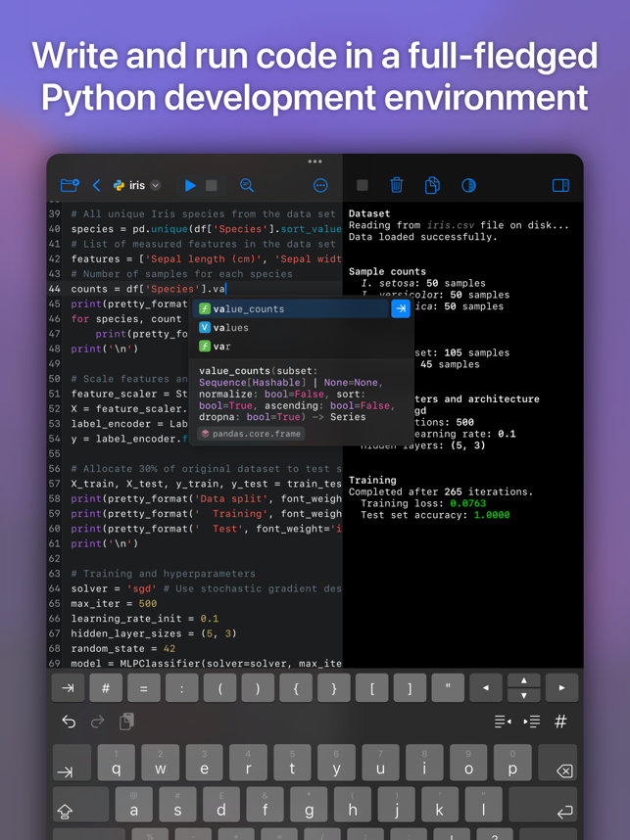Click 'random_state = 42' code line

[123, 649]
